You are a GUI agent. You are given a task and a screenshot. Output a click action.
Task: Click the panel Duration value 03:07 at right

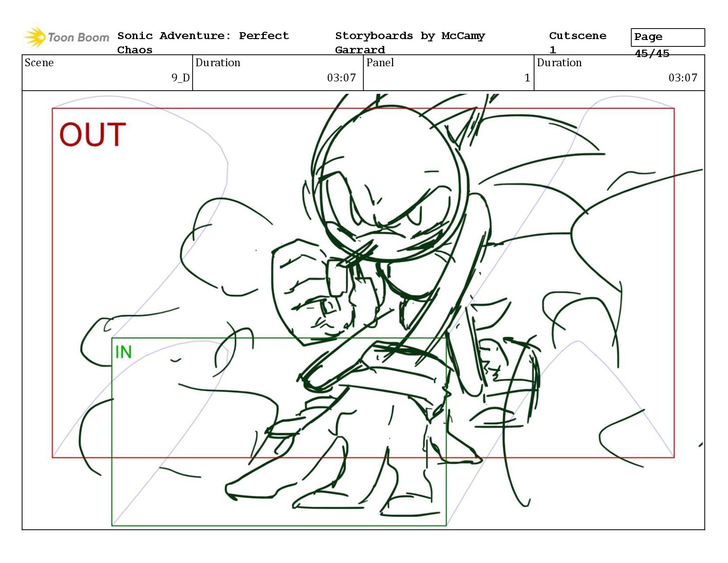tap(683, 78)
